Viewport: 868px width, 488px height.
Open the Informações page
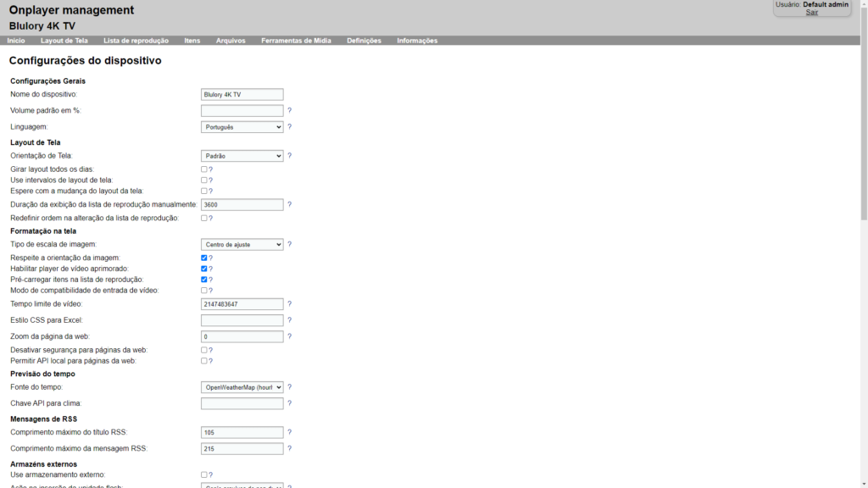[417, 41]
